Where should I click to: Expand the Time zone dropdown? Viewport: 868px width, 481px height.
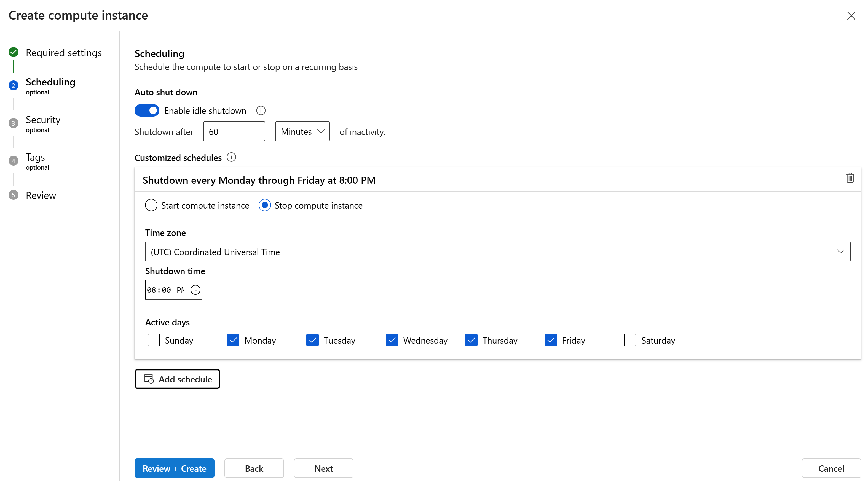[497, 252]
